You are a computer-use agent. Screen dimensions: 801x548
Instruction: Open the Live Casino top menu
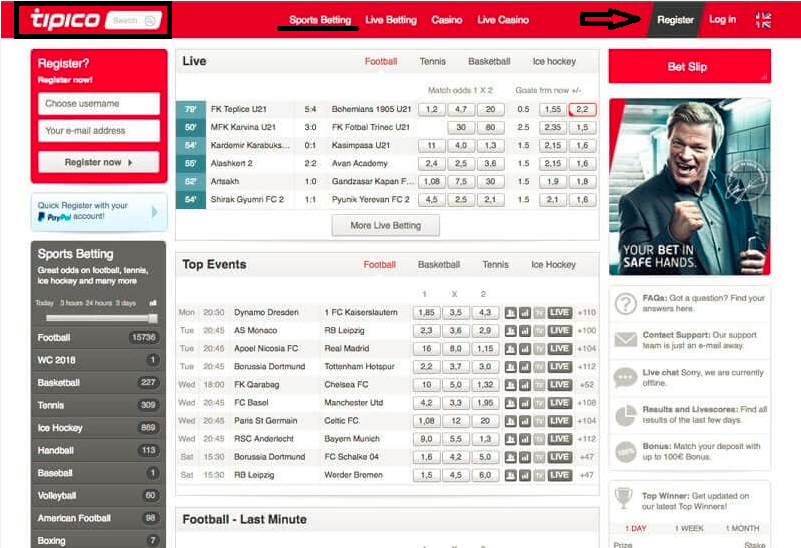click(x=503, y=20)
